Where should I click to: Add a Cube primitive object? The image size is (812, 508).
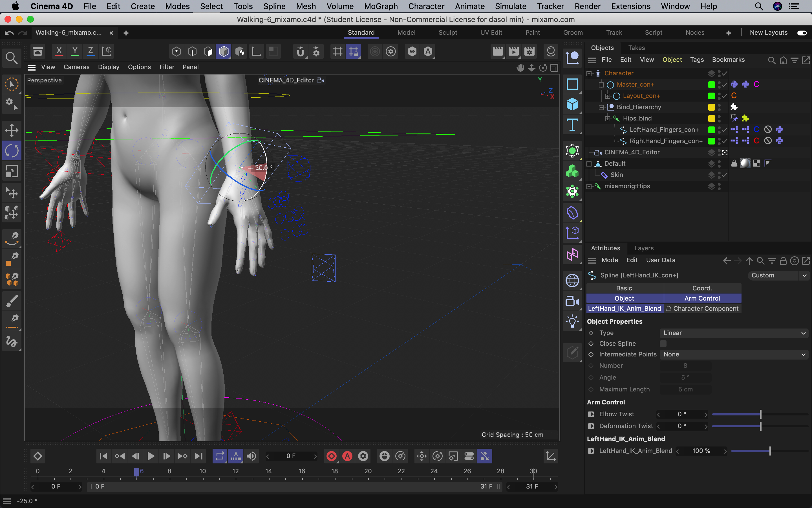tap(572, 104)
